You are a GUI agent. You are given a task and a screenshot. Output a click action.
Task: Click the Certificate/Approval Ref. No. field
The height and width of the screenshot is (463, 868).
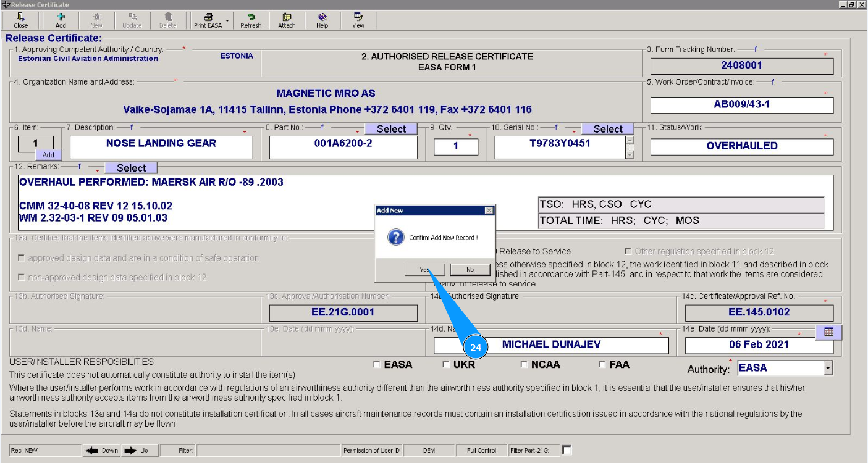759,312
